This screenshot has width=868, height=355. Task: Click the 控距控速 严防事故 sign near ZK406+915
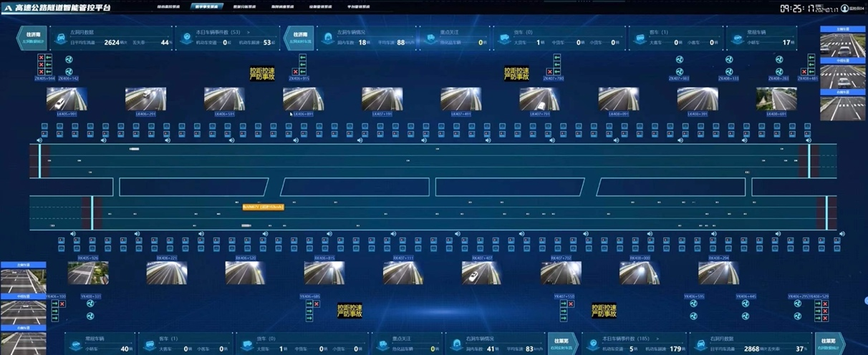point(262,74)
